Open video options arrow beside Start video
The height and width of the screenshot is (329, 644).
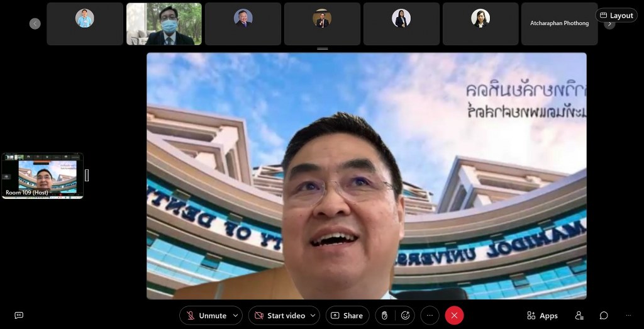click(313, 315)
